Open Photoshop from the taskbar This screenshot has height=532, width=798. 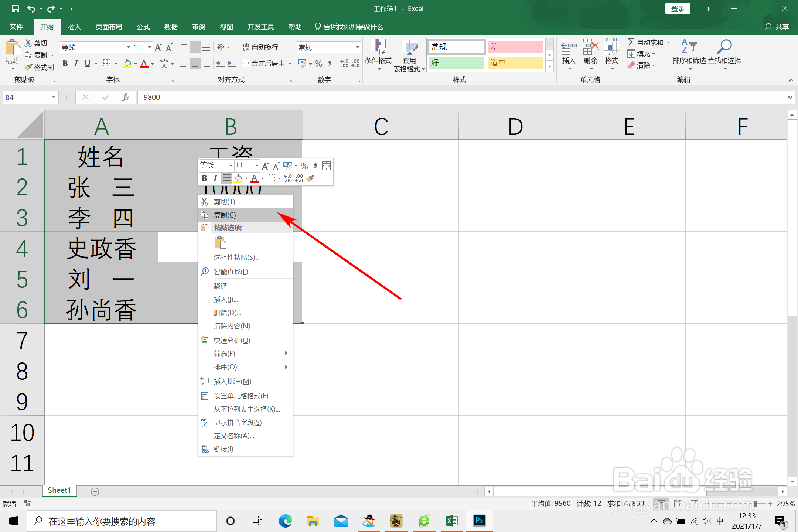479,521
